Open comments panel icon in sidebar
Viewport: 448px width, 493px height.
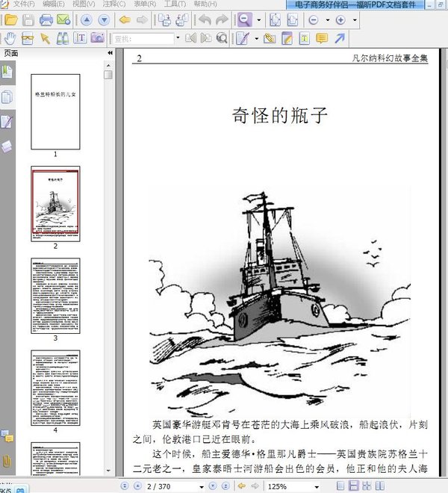[x=7, y=436]
